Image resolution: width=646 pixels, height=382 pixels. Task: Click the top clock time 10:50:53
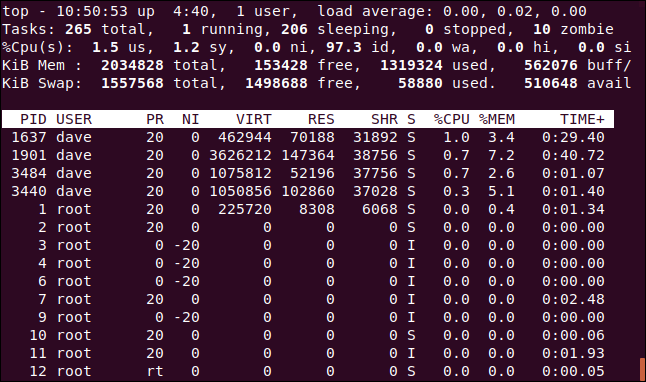(92, 12)
